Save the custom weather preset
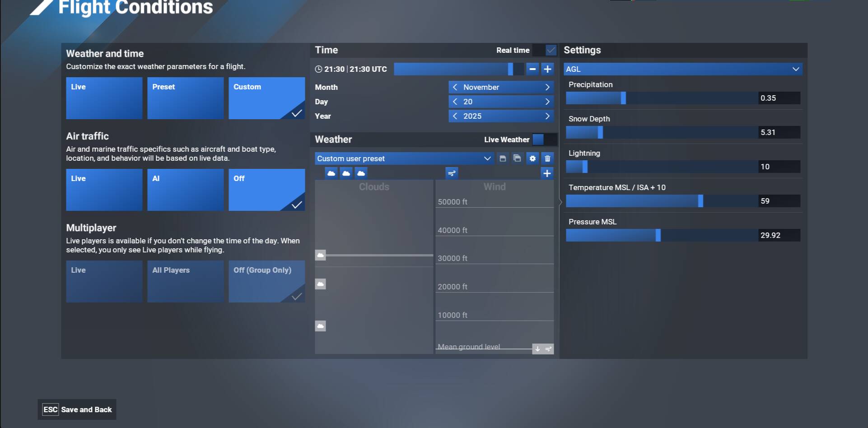868x428 pixels. (503, 158)
